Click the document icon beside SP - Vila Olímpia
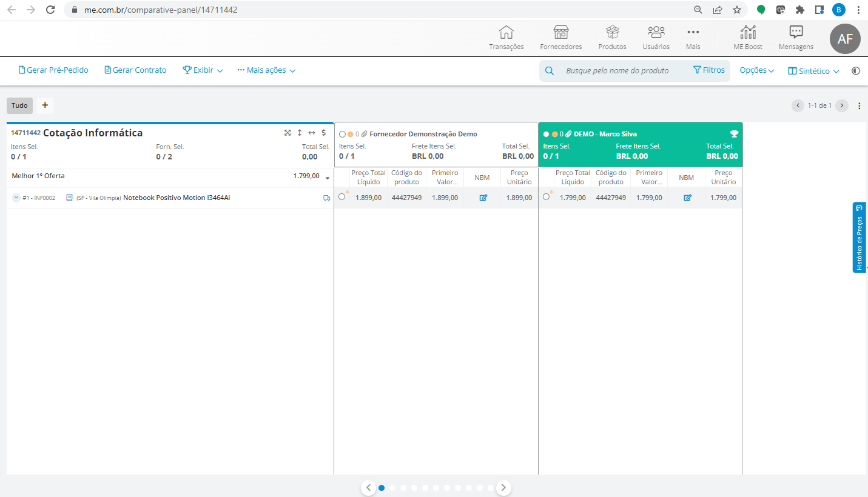 (69, 198)
